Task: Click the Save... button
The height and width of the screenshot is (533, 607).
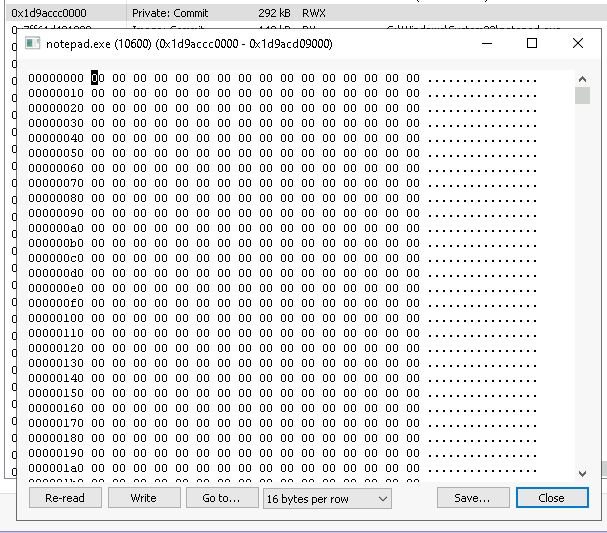Action: tap(472, 498)
